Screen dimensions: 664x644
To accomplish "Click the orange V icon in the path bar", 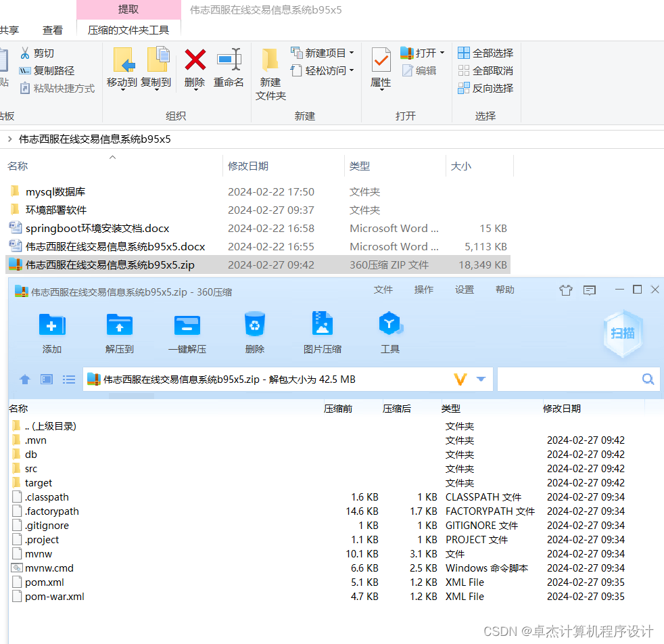I will click(x=460, y=379).
